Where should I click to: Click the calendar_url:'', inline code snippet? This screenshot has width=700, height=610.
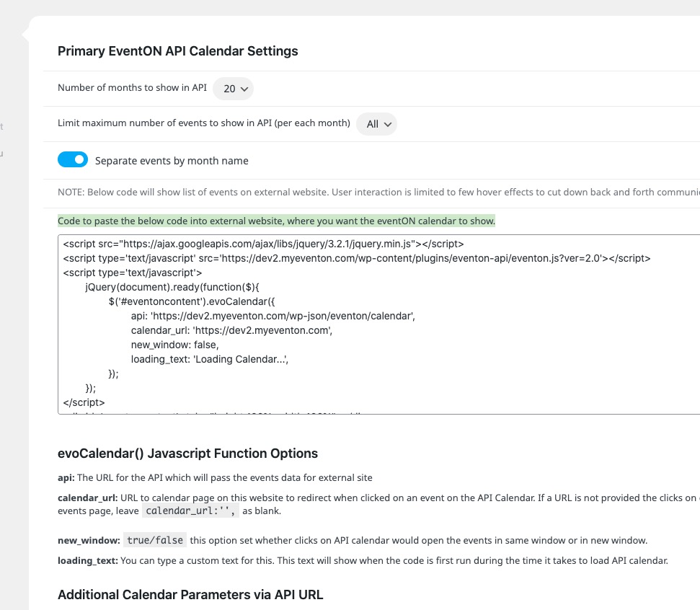point(190,510)
